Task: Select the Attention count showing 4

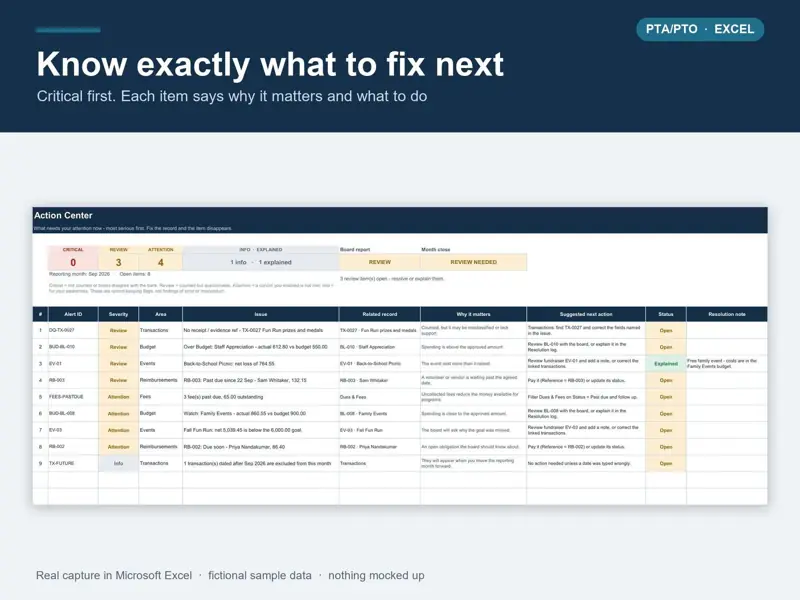Action: pyautogui.click(x=161, y=262)
